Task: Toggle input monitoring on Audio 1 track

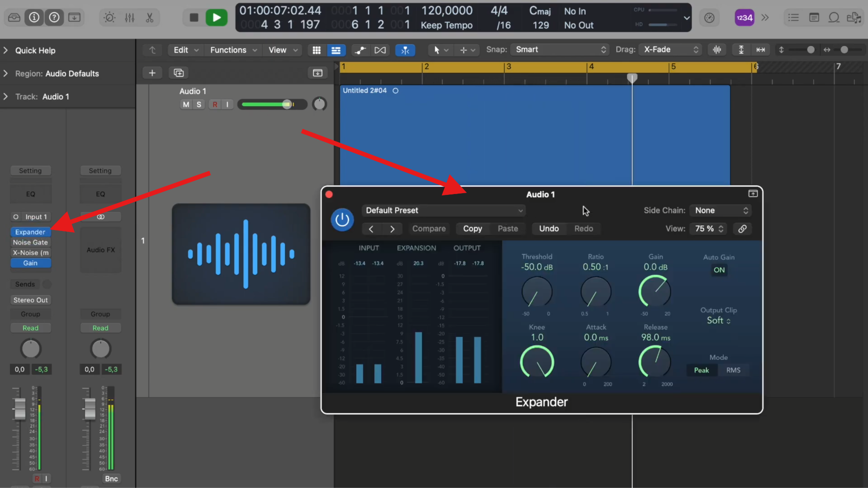Action: pyautogui.click(x=227, y=104)
